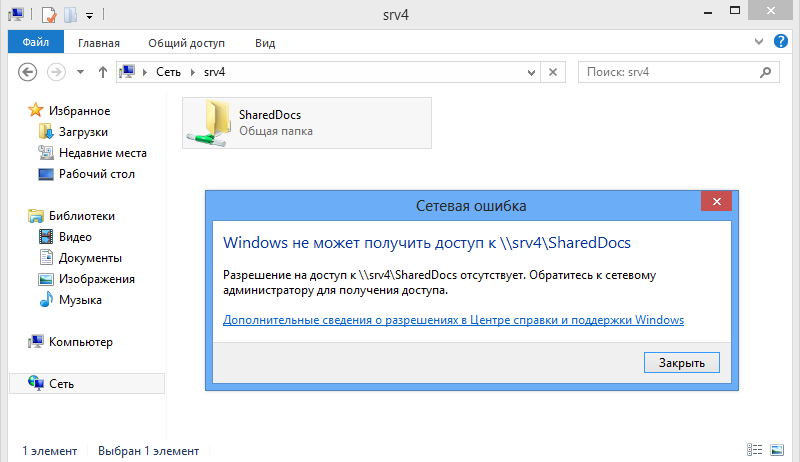The height and width of the screenshot is (462, 800).
Task: Click the computer icon in address bar
Action: click(127, 72)
